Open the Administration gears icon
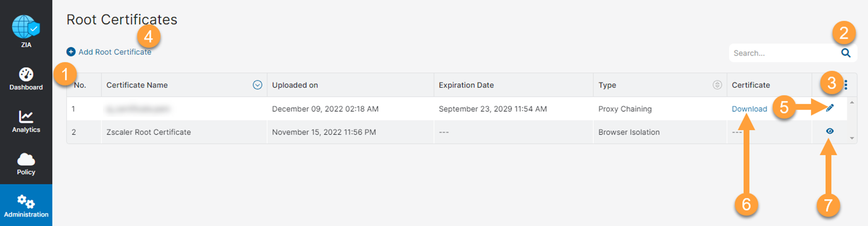Screen dimensions: 868x226 [26, 202]
